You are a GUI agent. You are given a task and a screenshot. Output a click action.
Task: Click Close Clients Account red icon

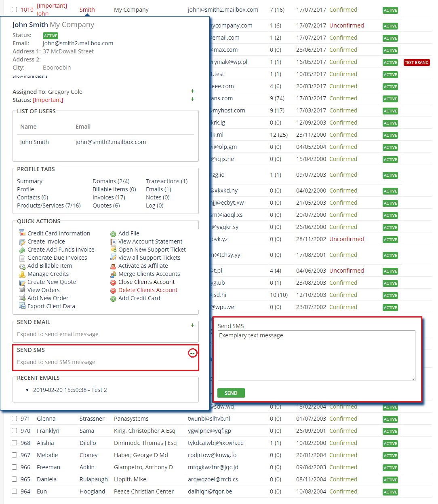[113, 282]
